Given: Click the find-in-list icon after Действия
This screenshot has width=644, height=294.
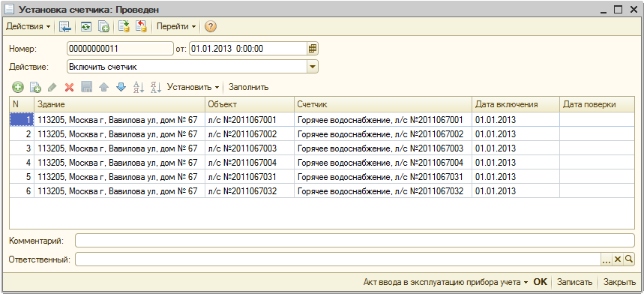Looking at the screenshot, I should pos(65,27).
